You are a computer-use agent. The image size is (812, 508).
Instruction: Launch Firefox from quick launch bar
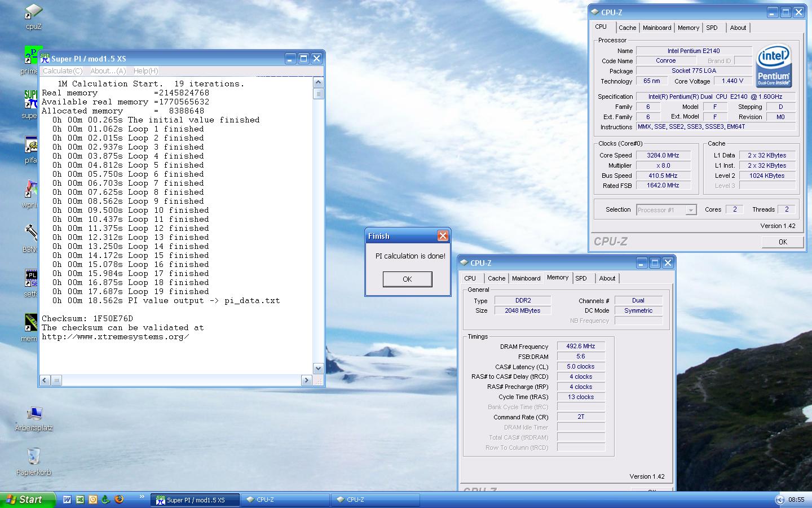[118, 500]
